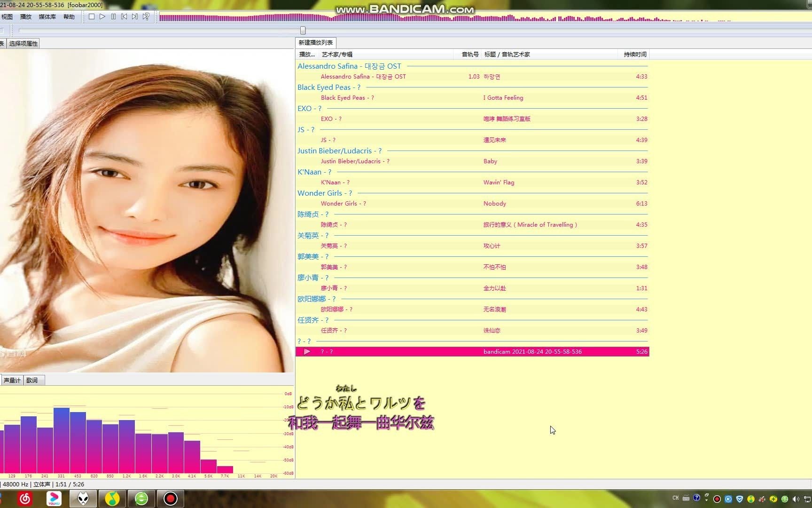The image size is (812, 508).
Task: Click the Stop playback button
Action: click(92, 16)
